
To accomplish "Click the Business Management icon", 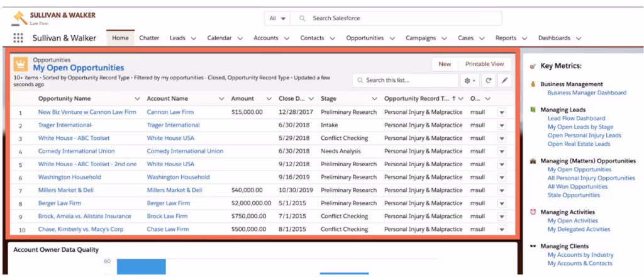I will coord(533,84).
